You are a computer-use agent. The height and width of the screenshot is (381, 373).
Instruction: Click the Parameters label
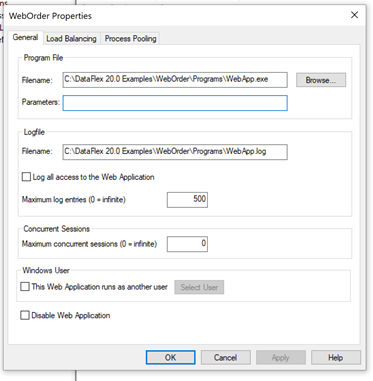tap(41, 102)
